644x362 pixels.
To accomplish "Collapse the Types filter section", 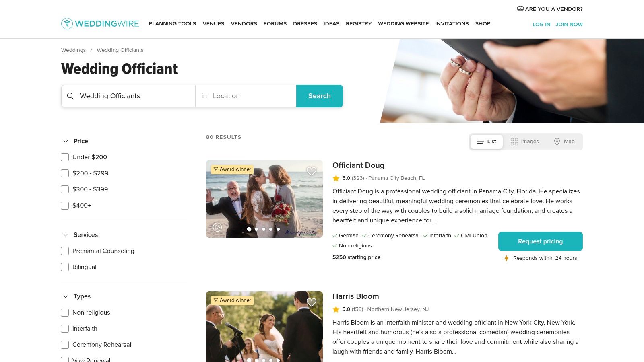I will tap(66, 296).
